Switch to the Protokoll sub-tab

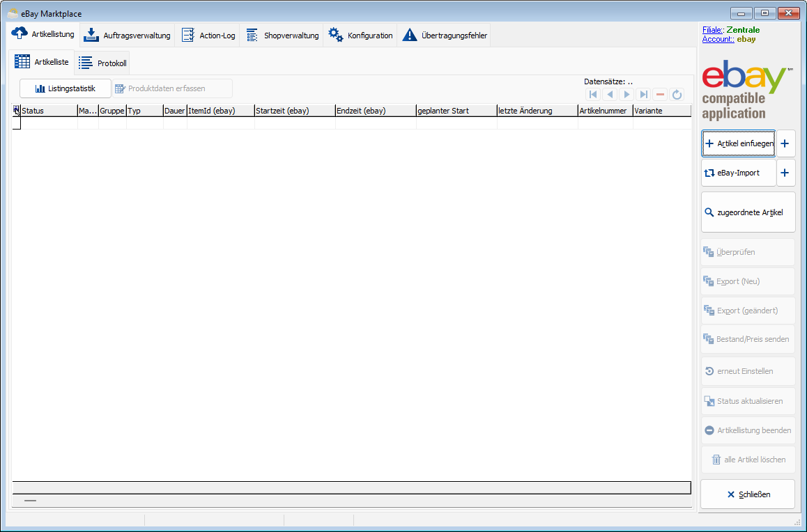(x=102, y=63)
